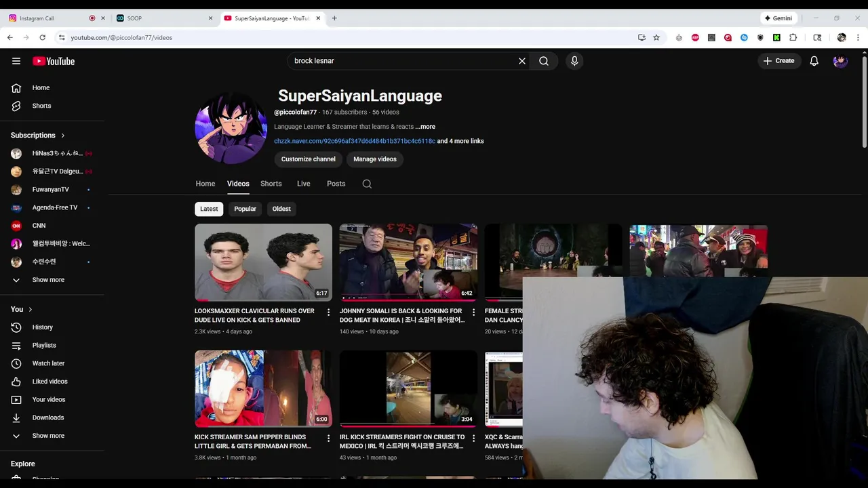Viewport: 868px width, 488px height.
Task: Select the Oldest sort chip
Action: tap(281, 209)
